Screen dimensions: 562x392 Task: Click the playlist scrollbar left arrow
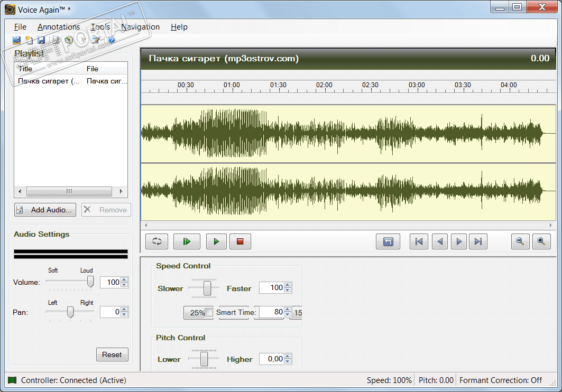pos(20,191)
